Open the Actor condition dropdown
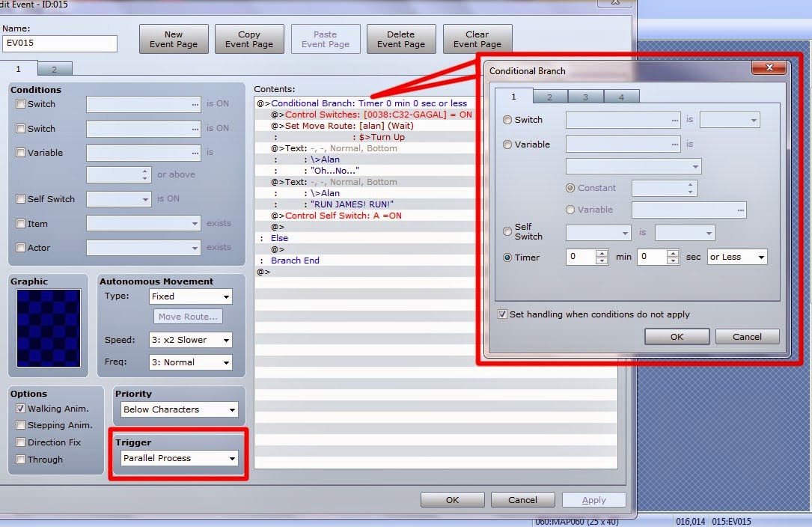This screenshot has height=527, width=812. [144, 248]
